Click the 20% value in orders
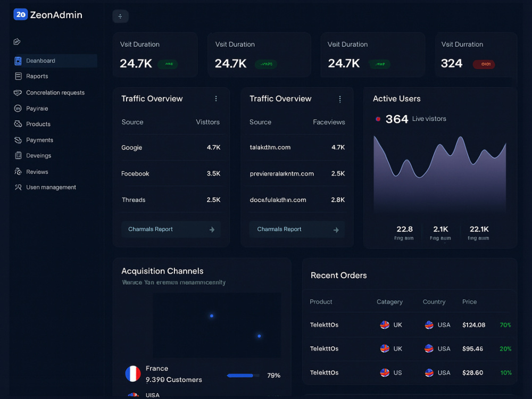The height and width of the screenshot is (399, 532). [x=505, y=349]
